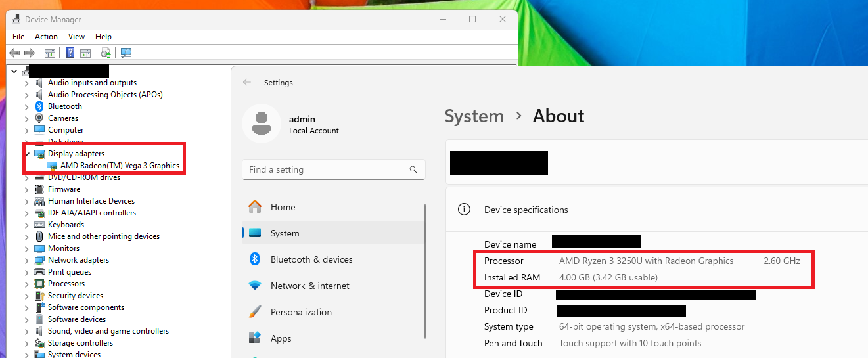Click the Scan for hardware changes icon

(126, 53)
